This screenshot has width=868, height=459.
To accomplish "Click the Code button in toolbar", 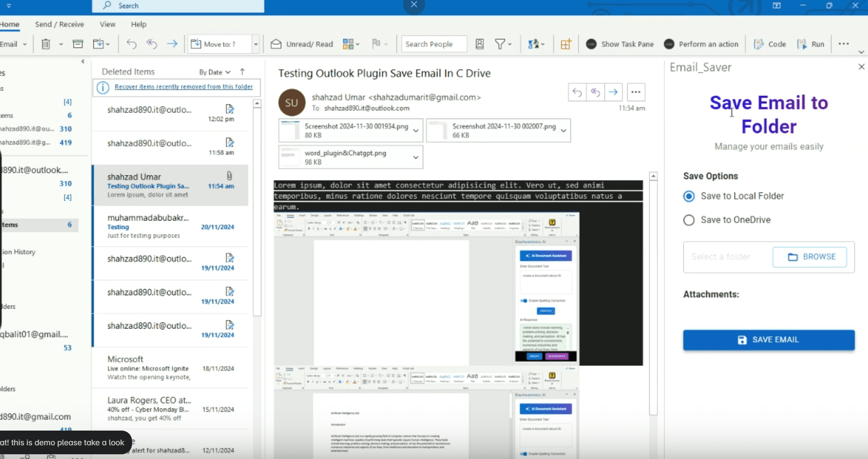I will [770, 44].
